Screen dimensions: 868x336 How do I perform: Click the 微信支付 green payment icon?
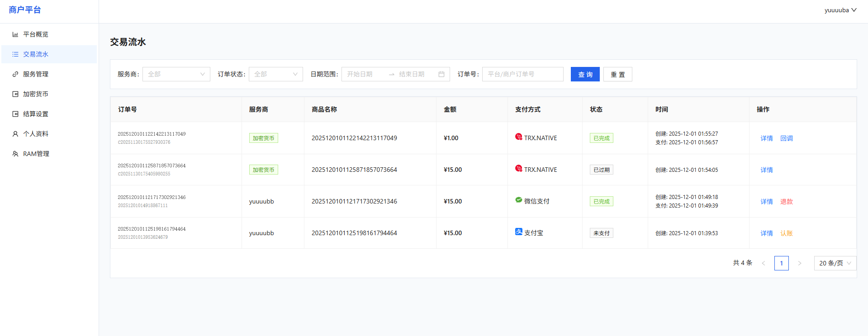pos(518,200)
